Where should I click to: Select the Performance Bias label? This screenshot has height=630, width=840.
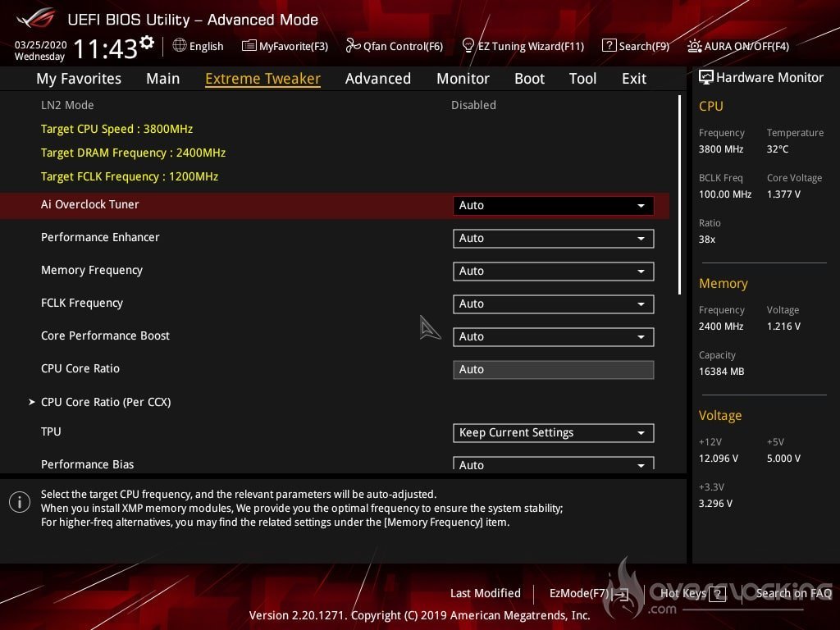click(87, 464)
